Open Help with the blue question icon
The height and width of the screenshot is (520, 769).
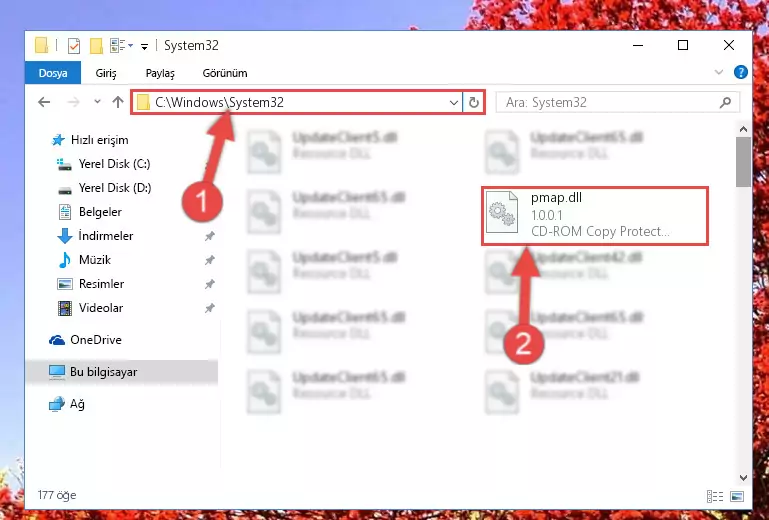741,73
